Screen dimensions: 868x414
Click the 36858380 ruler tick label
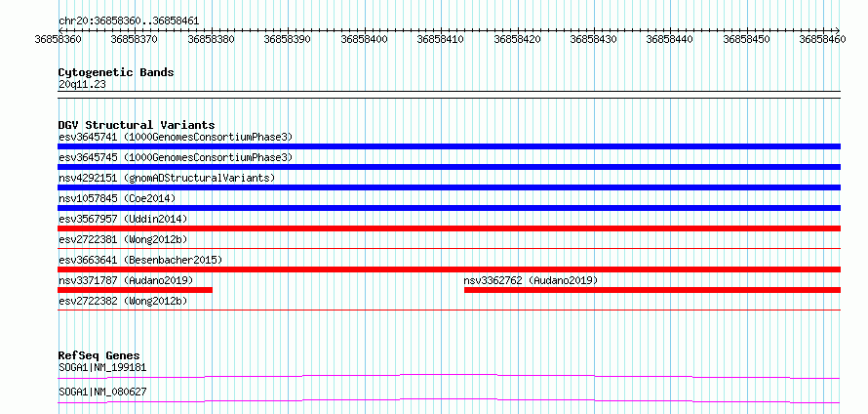(x=211, y=39)
